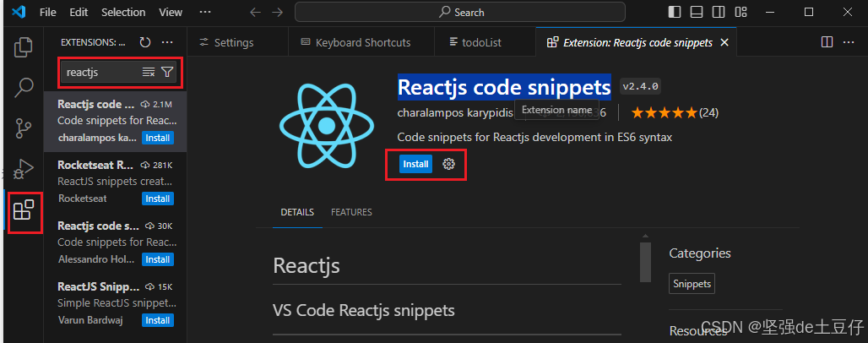Open the DETAILS tab
Image resolution: width=868 pixels, height=343 pixels.
[x=297, y=212]
